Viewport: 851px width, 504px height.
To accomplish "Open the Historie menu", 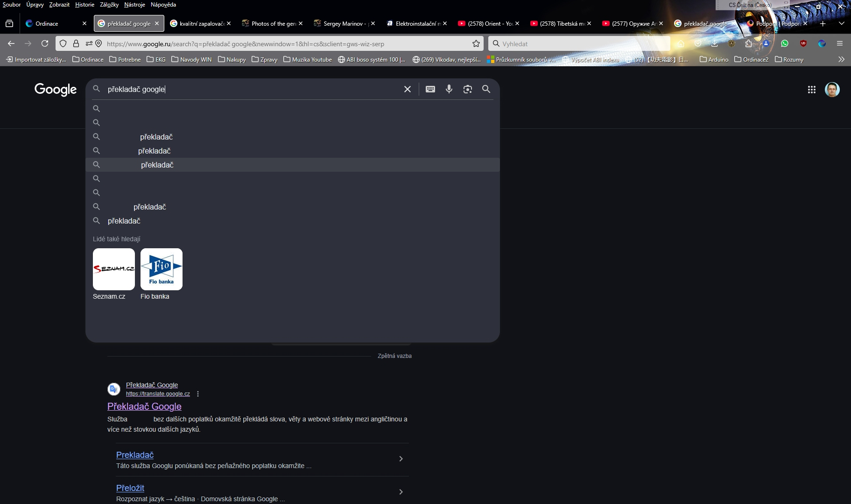I will click(x=84, y=5).
